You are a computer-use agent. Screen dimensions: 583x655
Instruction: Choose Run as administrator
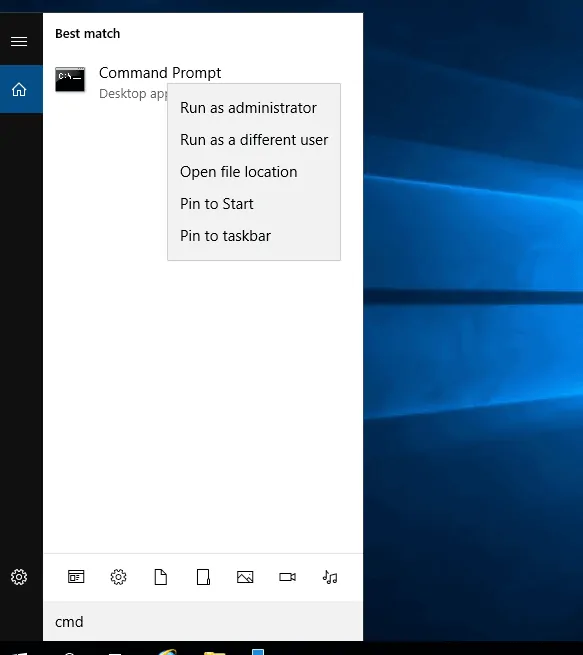click(x=254, y=108)
